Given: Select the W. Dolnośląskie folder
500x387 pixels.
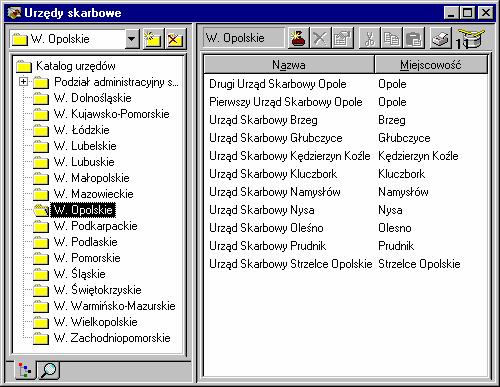Looking at the screenshot, I should point(82,98).
